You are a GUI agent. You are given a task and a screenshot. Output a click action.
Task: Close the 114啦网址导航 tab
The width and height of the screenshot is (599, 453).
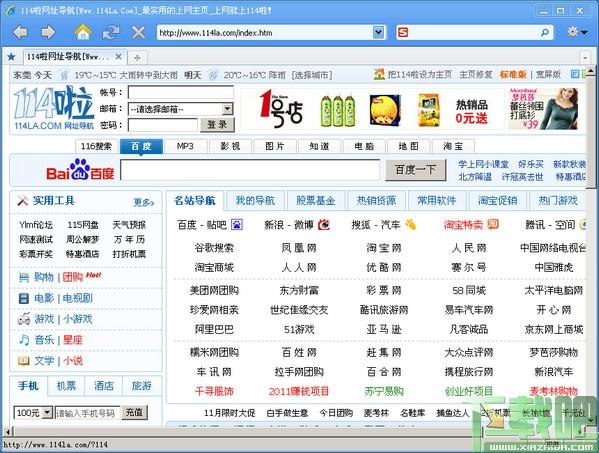(x=118, y=57)
